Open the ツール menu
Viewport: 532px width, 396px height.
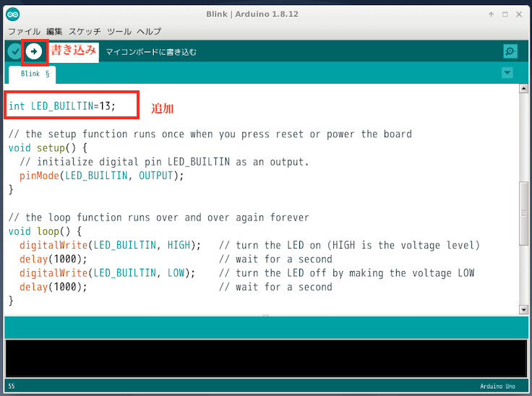click(119, 32)
